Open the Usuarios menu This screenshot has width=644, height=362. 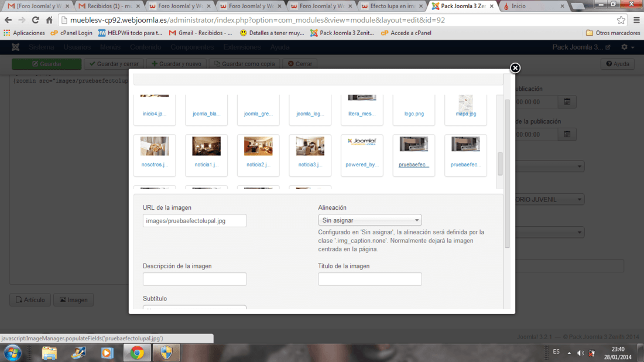coord(77,47)
